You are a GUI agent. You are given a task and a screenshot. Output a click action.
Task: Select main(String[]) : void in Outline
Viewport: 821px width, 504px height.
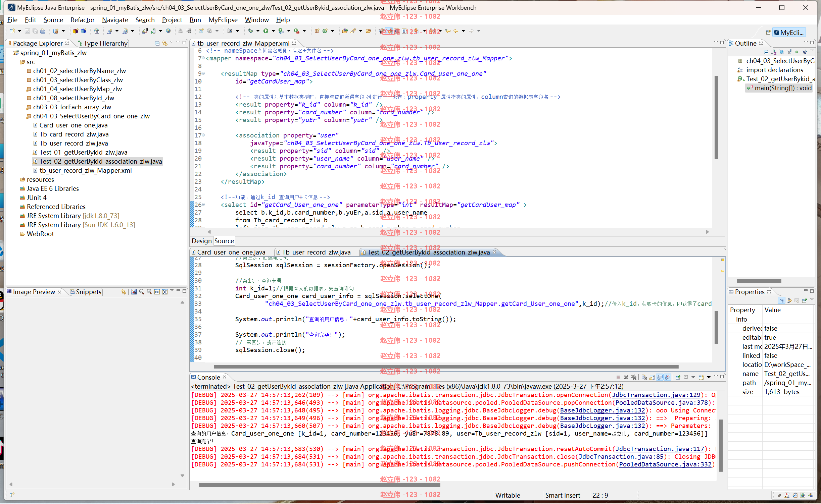click(x=779, y=88)
